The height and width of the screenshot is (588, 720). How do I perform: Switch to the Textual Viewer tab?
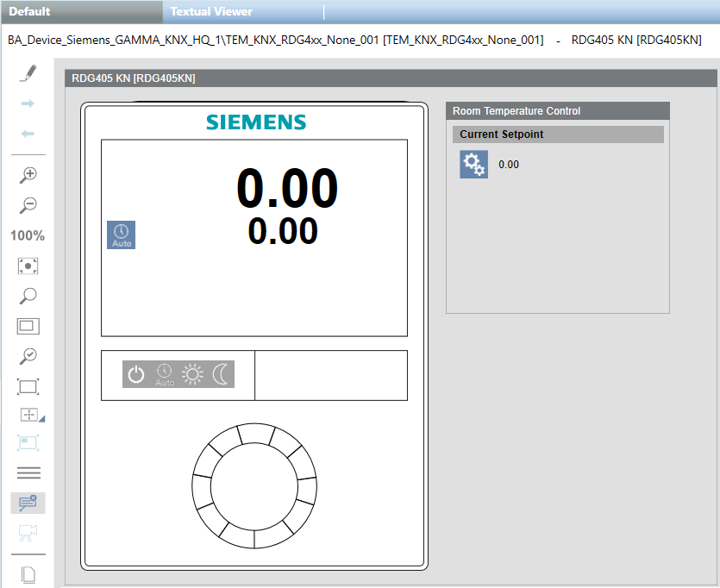[x=211, y=11]
